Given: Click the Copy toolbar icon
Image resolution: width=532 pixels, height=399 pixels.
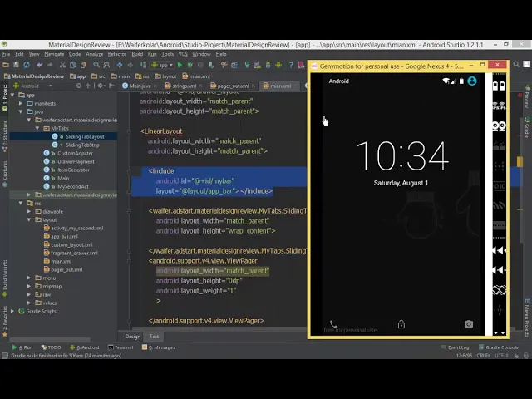Looking at the screenshot, I should (x=72, y=65).
